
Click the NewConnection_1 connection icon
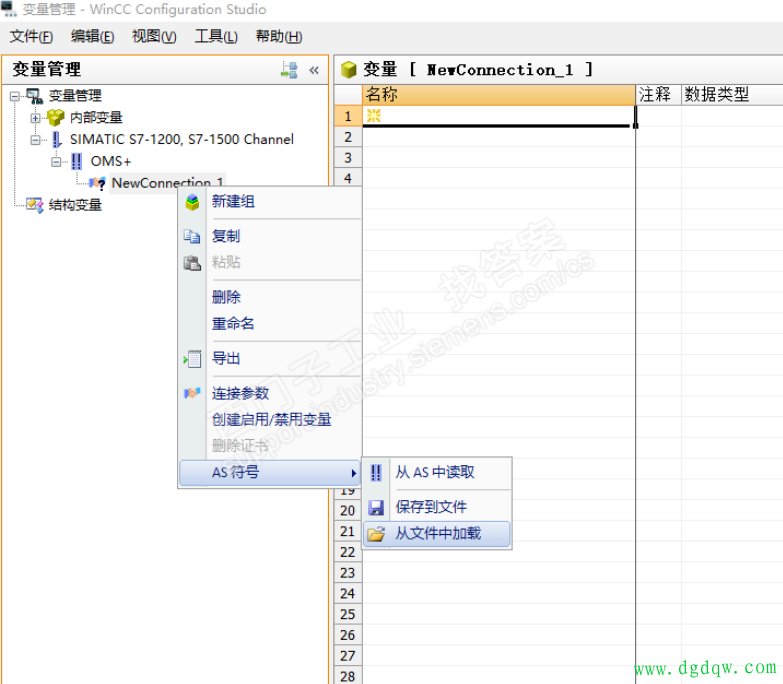click(x=97, y=183)
